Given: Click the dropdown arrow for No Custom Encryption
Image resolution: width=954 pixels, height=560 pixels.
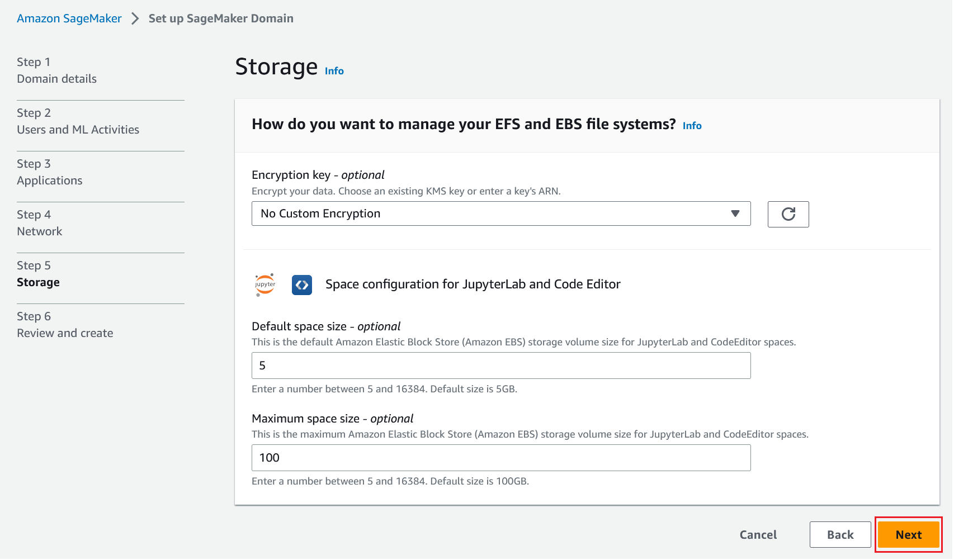Looking at the screenshot, I should click(x=735, y=213).
